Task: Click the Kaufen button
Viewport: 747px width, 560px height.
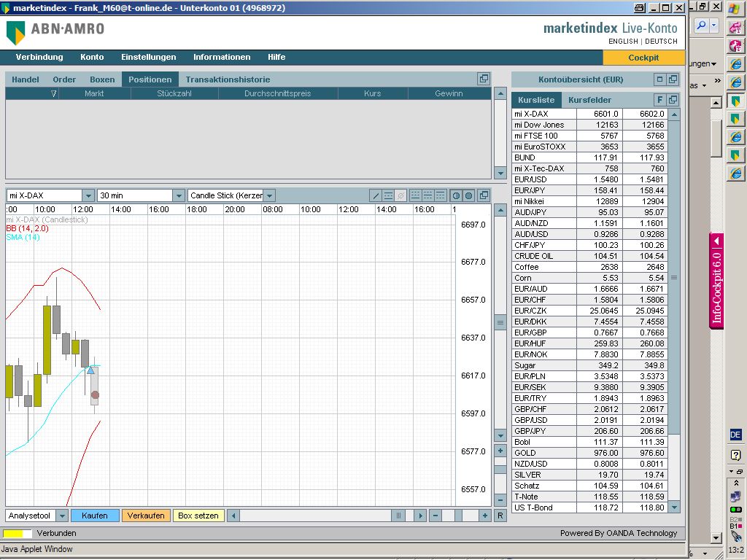Action: pos(95,516)
